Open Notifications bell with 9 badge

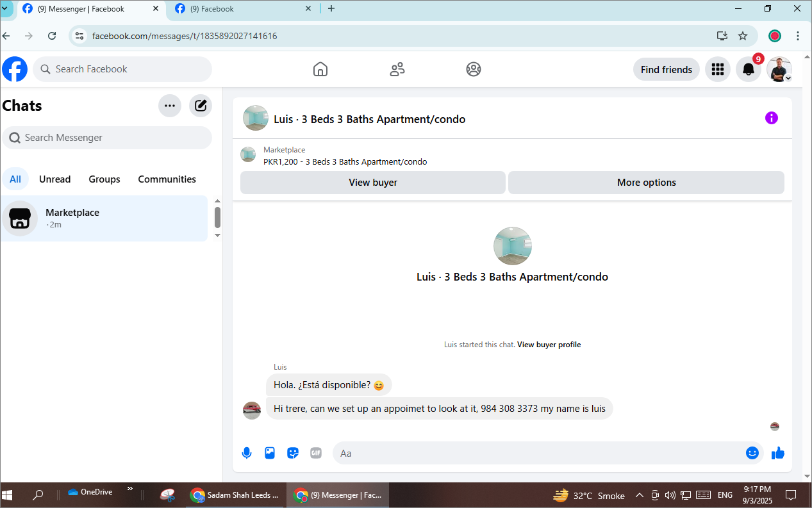click(x=749, y=69)
